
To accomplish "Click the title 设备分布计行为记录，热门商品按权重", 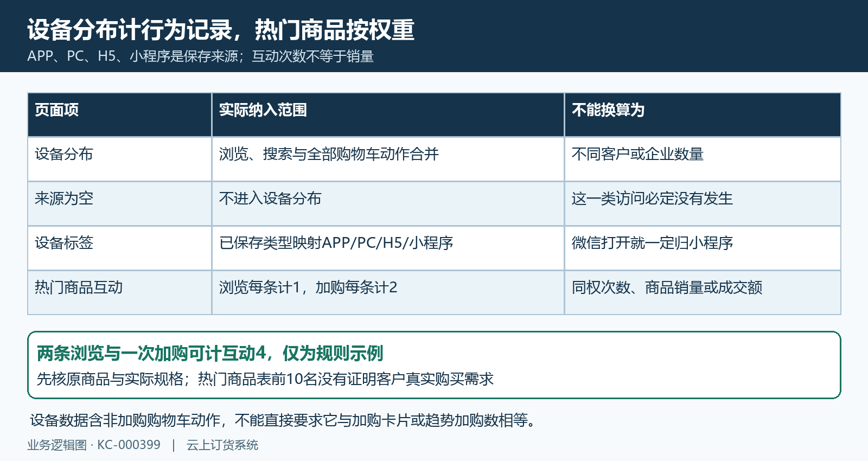I will click(x=221, y=30).
